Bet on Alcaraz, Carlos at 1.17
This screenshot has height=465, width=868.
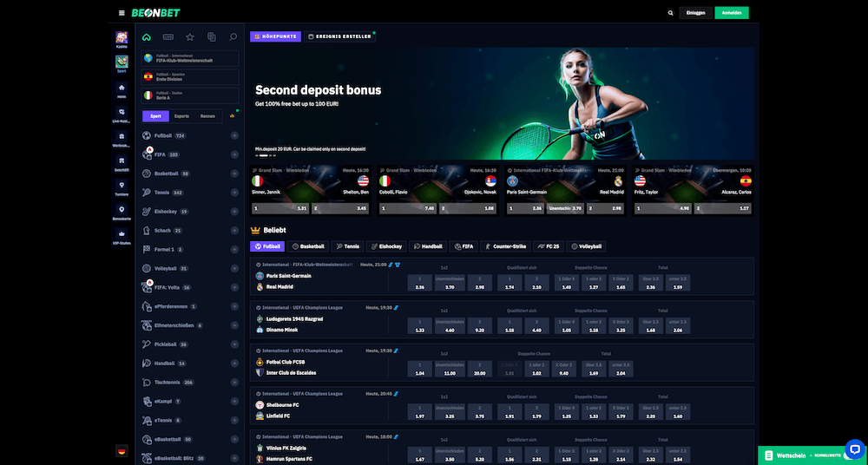[x=723, y=209]
